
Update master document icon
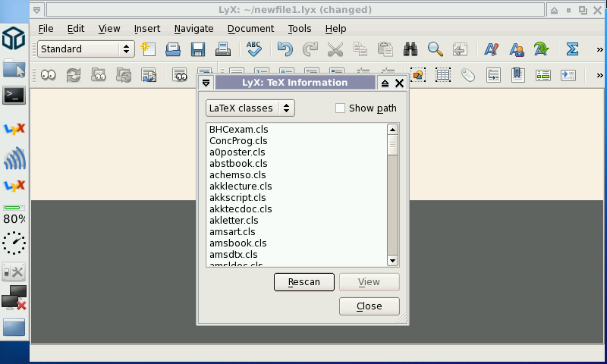point(124,75)
